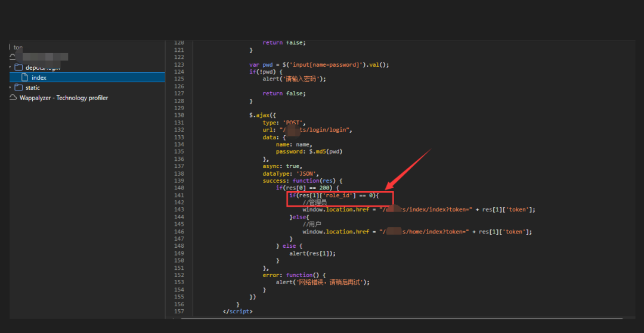
Task: Click the code 'if(!pwd) {'
Action: coord(266,71)
